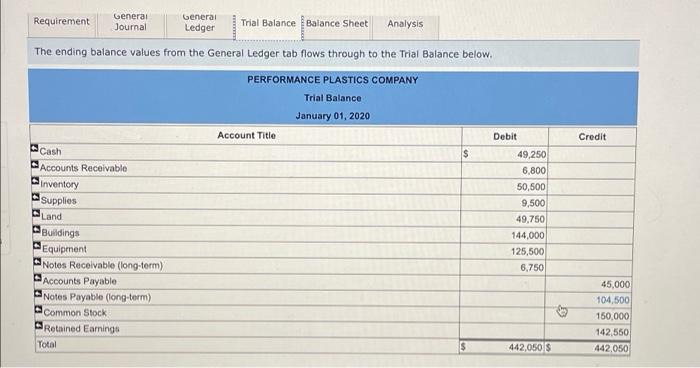
Task: Go to the Analysis tab
Action: point(405,24)
